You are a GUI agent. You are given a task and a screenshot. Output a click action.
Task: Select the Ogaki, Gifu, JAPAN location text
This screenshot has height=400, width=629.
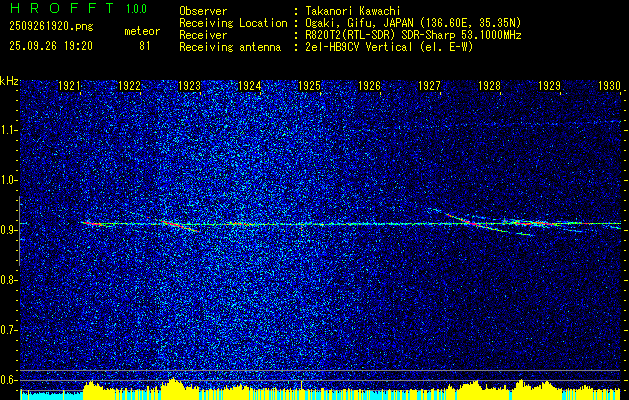coord(413,23)
